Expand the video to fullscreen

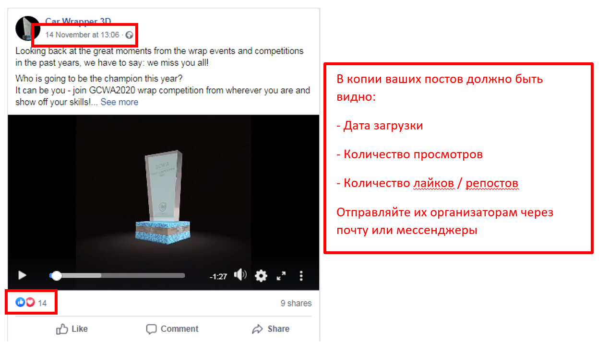point(281,276)
